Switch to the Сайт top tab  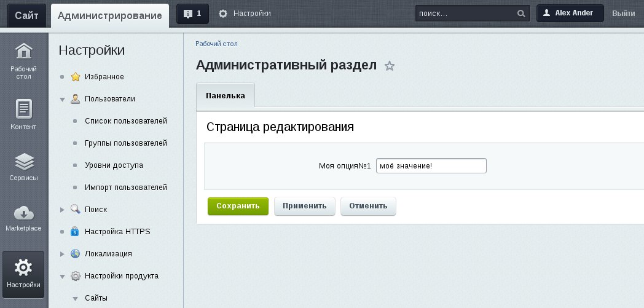point(26,15)
